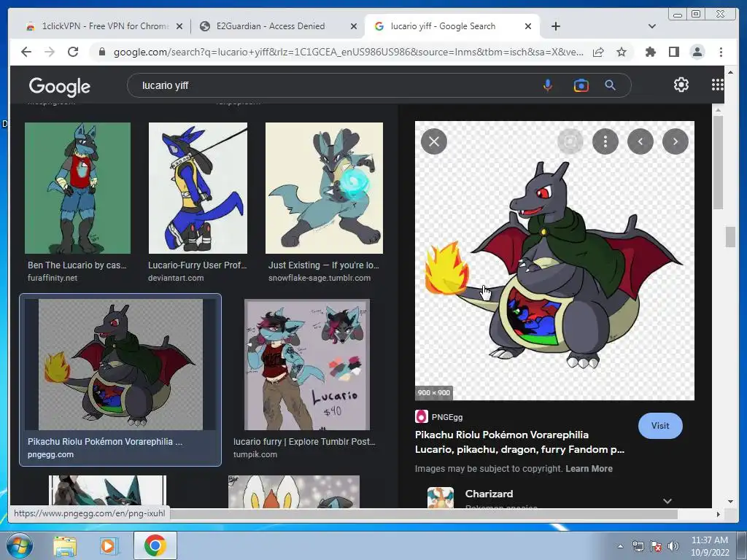747x560 pixels.
Task: Click the Chrome taskbar icon
Action: (155, 545)
